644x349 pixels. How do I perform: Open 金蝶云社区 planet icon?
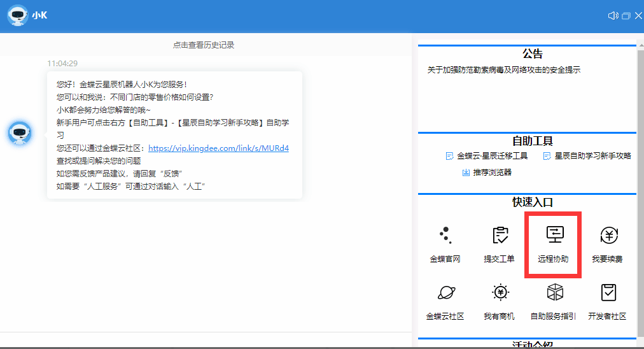[446, 293]
